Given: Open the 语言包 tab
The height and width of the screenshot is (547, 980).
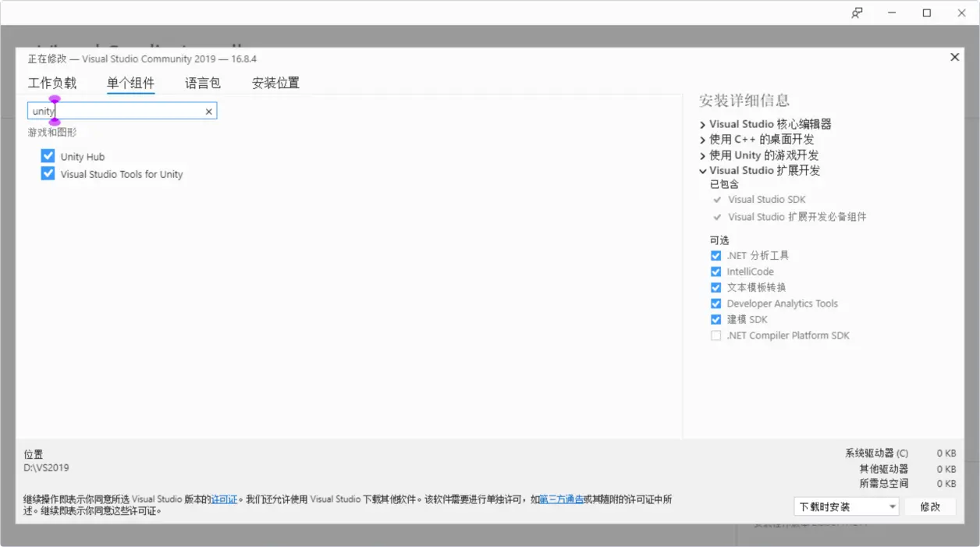Looking at the screenshot, I should [x=203, y=83].
